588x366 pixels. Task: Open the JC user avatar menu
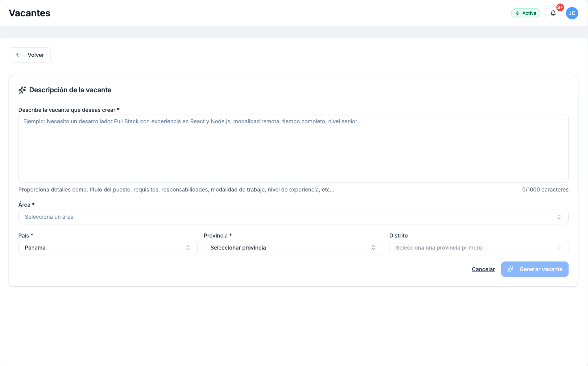pos(572,13)
